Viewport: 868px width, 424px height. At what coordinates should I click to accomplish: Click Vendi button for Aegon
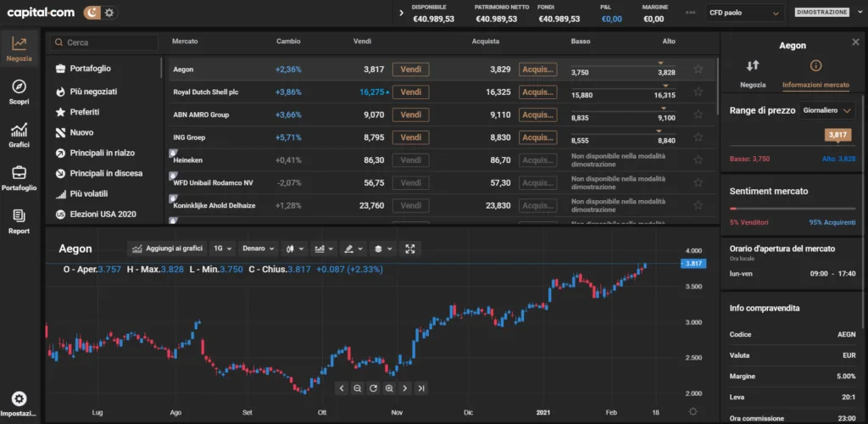pyautogui.click(x=411, y=70)
